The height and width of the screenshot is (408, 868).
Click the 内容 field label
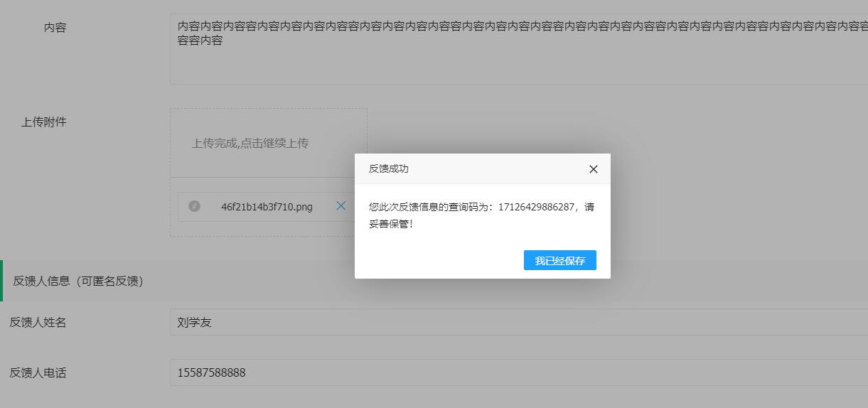[x=55, y=28]
